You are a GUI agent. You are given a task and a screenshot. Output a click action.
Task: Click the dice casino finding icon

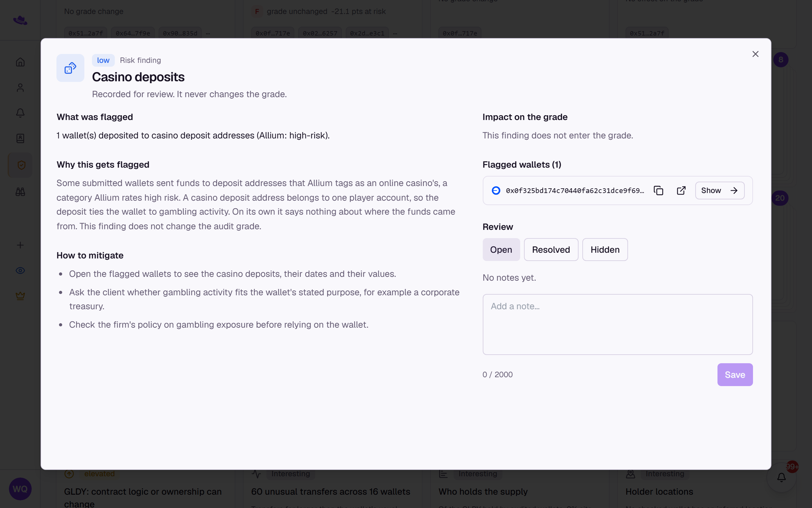(70, 68)
